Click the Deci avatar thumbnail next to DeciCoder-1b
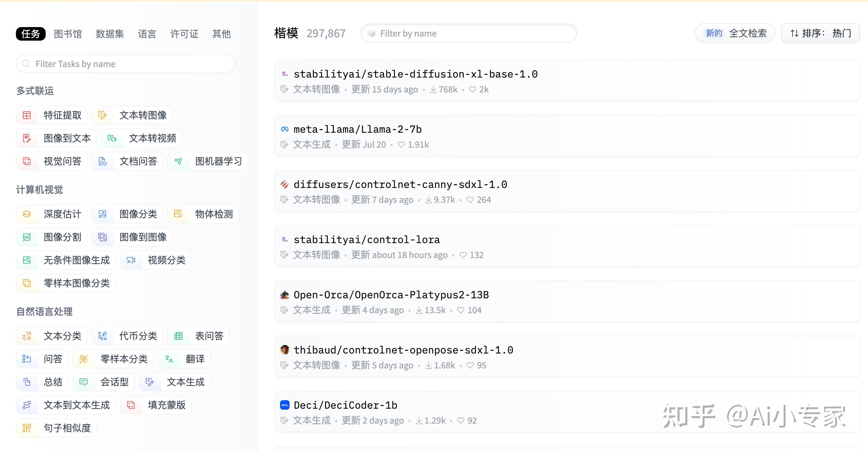Image resolution: width=868 pixels, height=451 pixels. (285, 405)
